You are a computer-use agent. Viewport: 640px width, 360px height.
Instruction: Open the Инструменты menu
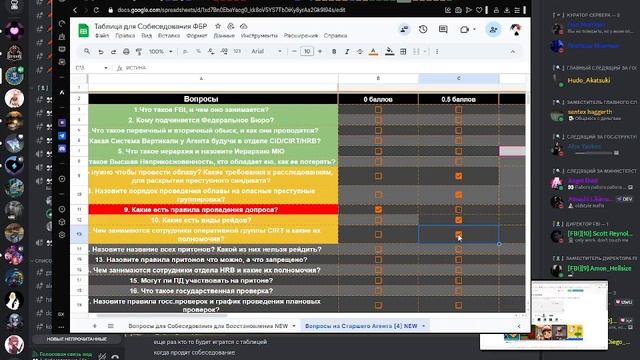259,36
